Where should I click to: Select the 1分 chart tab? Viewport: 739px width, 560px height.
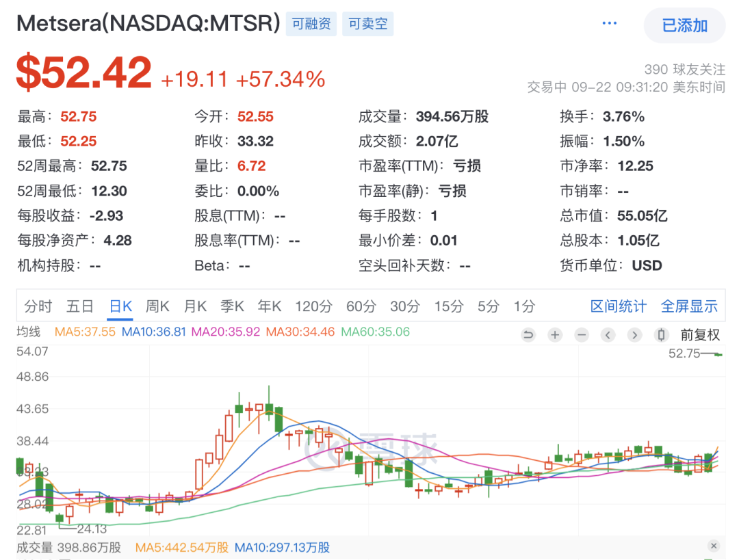524,306
